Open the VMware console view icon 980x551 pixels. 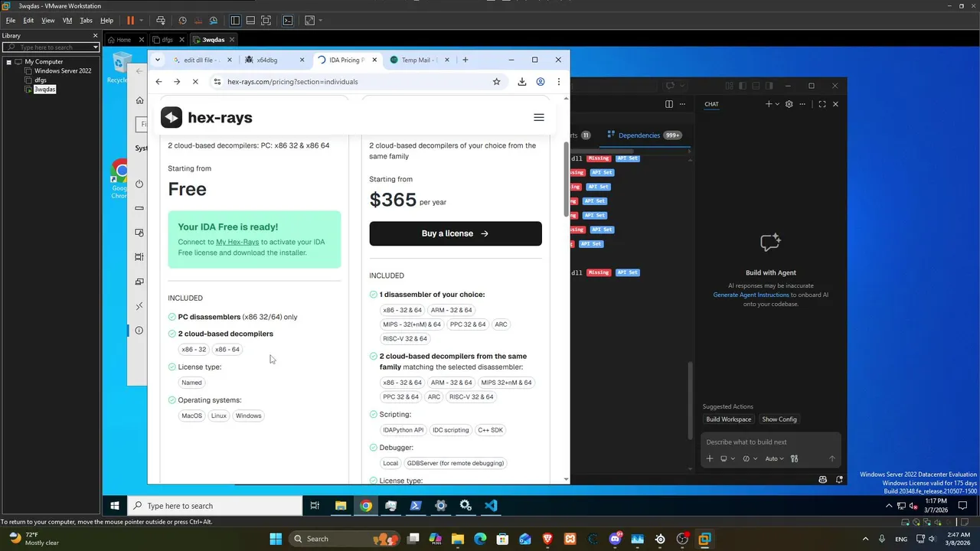[x=288, y=21]
